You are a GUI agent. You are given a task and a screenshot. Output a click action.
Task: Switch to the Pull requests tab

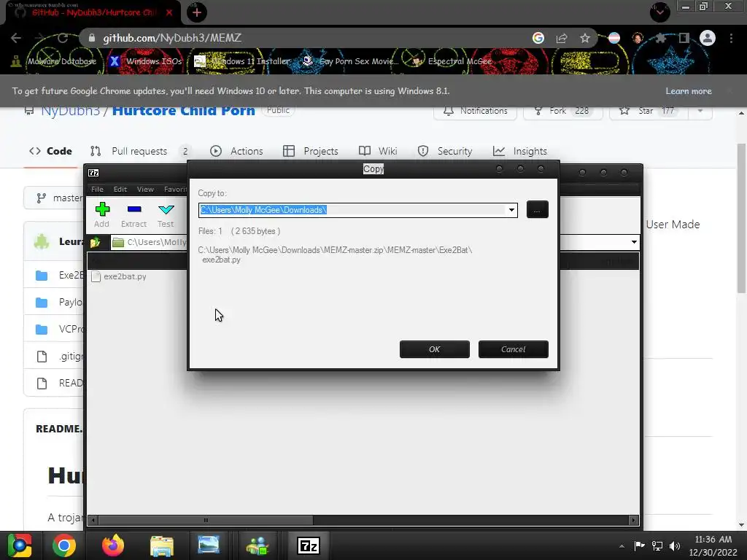[x=139, y=151]
